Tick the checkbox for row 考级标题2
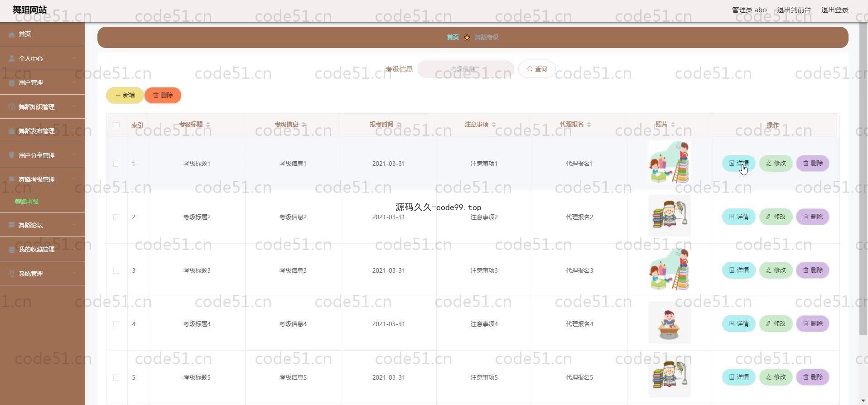Viewport: 868px width, 405px height. click(116, 217)
